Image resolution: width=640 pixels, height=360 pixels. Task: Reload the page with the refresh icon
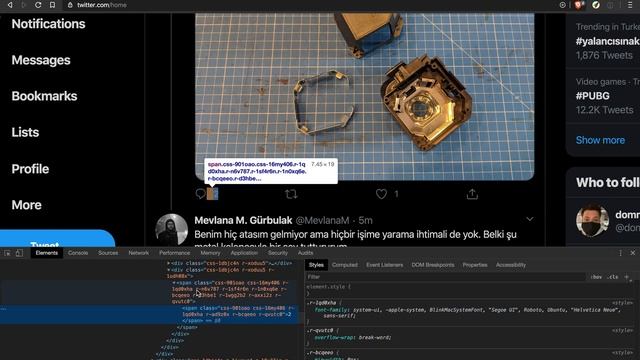(38, 5)
